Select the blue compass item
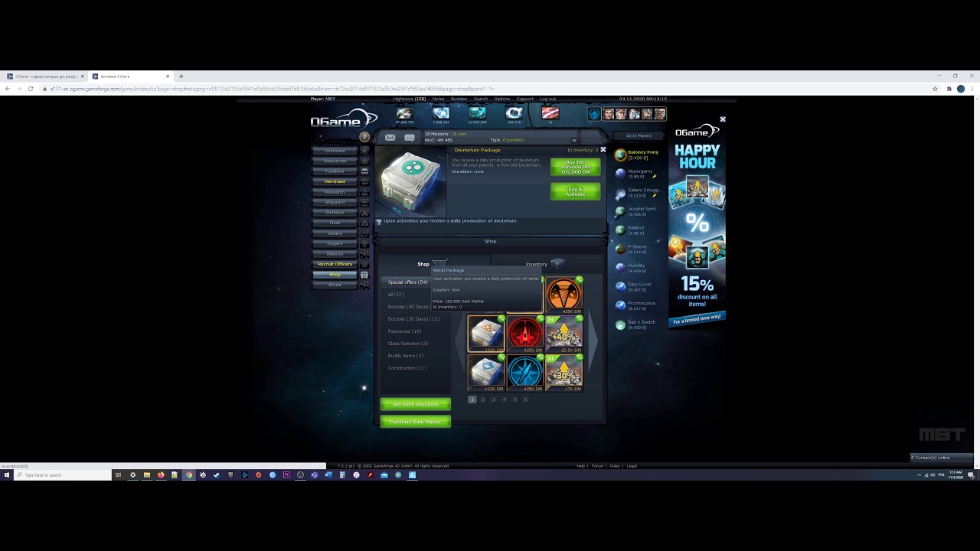 click(x=524, y=372)
